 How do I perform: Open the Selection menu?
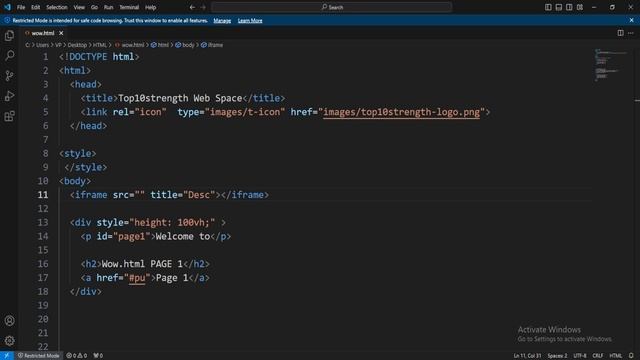click(57, 7)
